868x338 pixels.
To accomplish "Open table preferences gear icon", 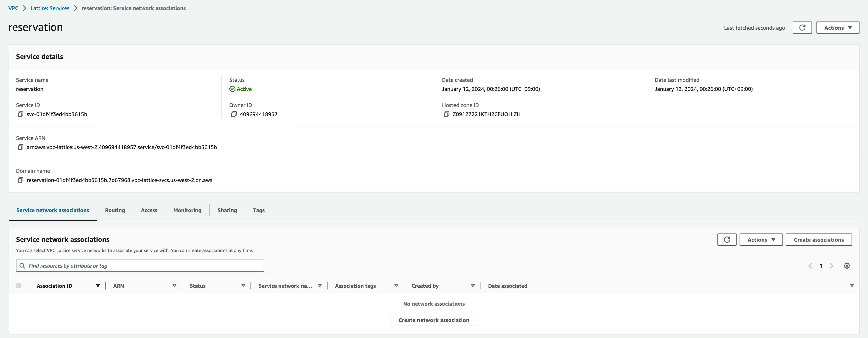I will [x=847, y=266].
